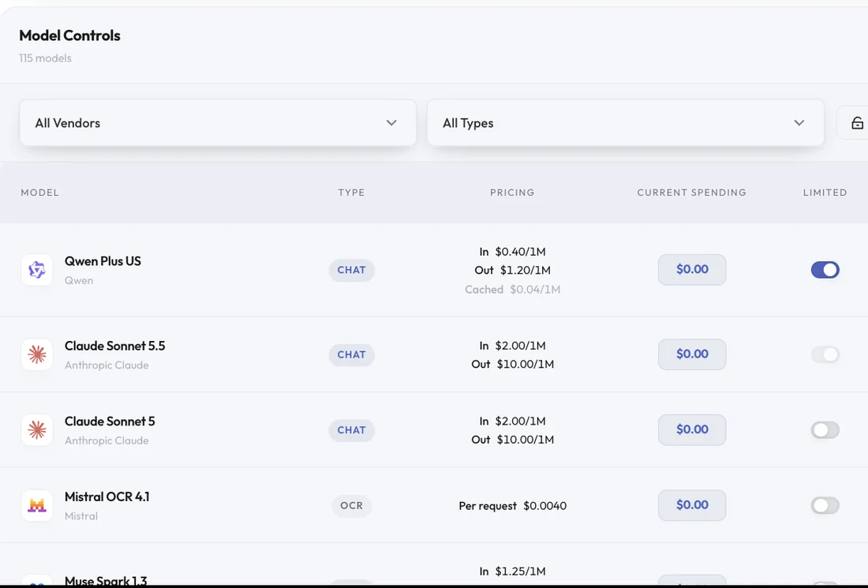Click the $0.00 spending button for Claude Sonnet 5
Image resolution: width=868 pixels, height=588 pixels.
coord(692,429)
